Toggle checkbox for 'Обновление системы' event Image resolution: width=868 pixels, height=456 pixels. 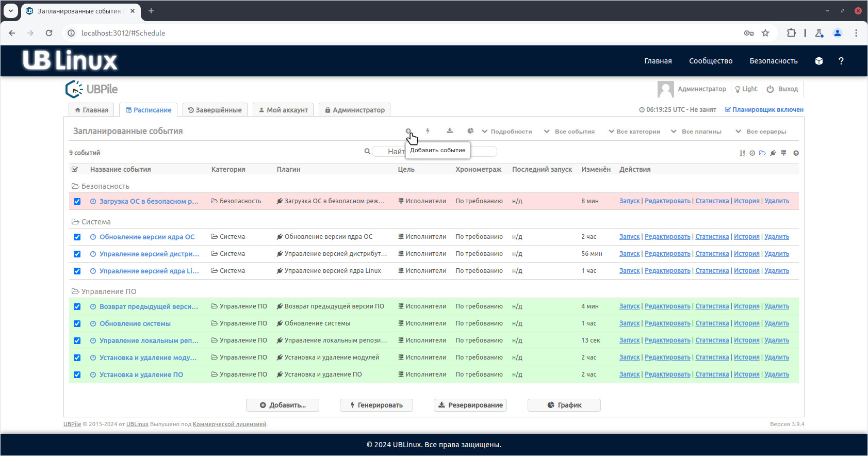click(77, 324)
